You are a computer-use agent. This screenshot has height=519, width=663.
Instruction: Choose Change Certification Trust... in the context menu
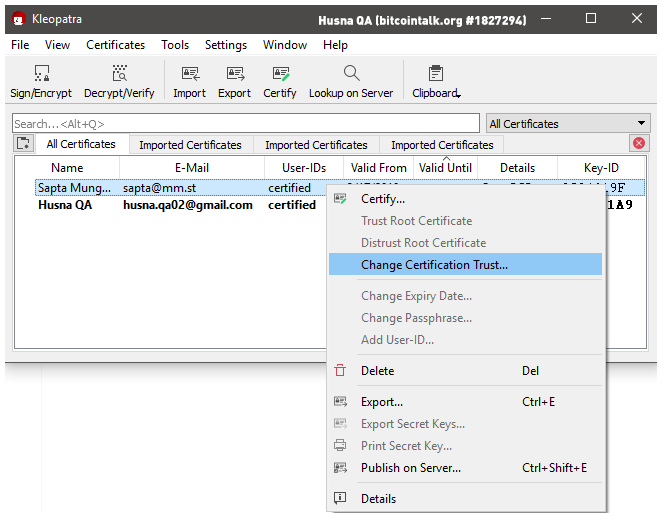pos(465,264)
